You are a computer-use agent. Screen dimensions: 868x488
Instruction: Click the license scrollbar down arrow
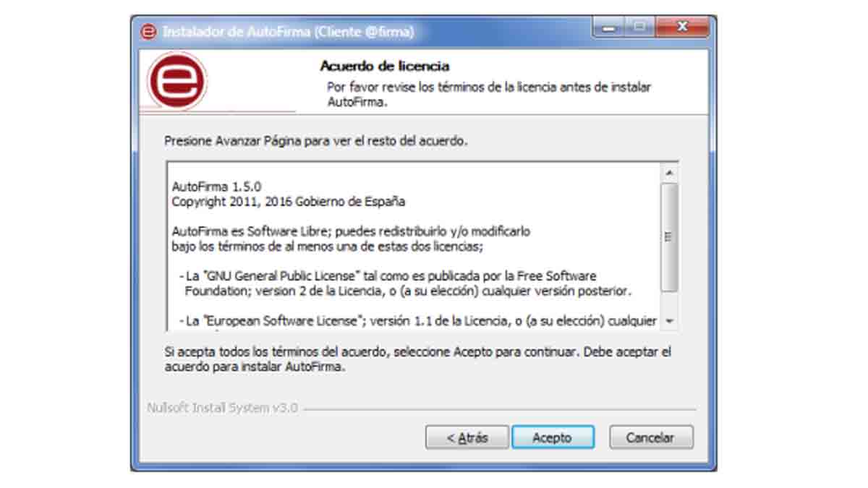[669, 320]
